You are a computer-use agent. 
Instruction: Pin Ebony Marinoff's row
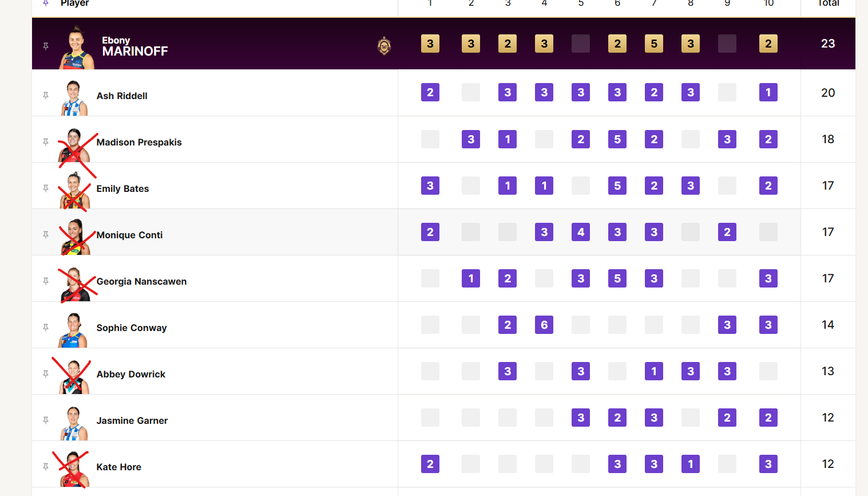tap(46, 46)
